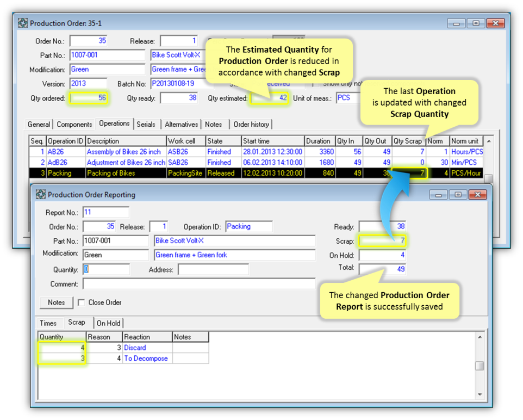Screen dimensions: 523x420
Task: Click the Duration column header
Action: (320, 141)
